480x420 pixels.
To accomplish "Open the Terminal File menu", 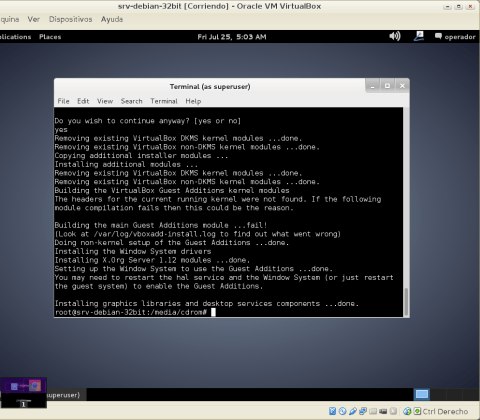I will click(x=63, y=101).
